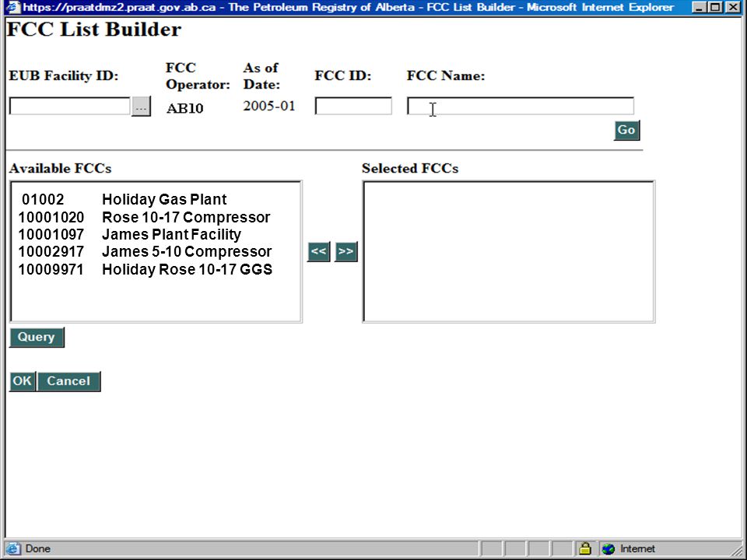Click the page icon beside Done status
The image size is (747, 560).
(13, 548)
